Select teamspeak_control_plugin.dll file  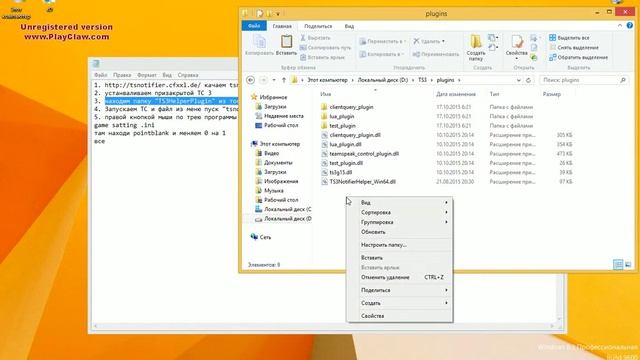(x=360, y=153)
